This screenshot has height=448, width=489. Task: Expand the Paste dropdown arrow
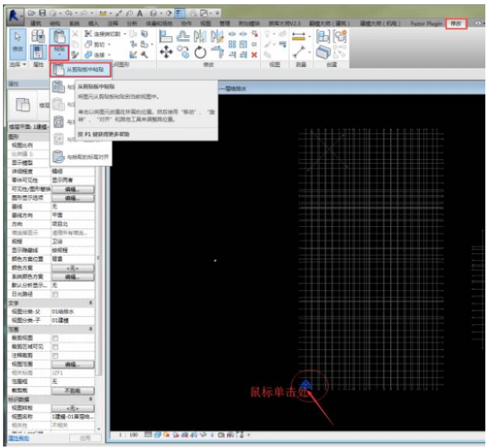[x=57, y=55]
